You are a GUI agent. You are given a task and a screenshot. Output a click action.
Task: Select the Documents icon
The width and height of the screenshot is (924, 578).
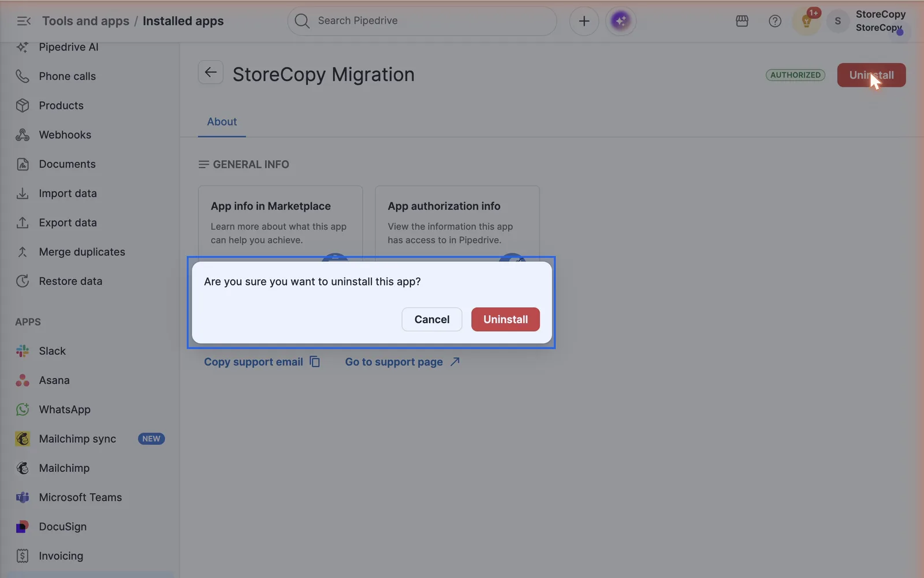(23, 164)
